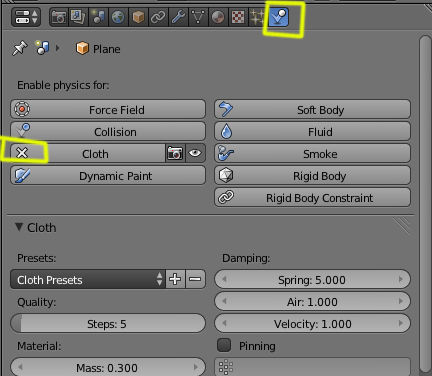Viewport: 432px width, 376px height.
Task: Enable Dynamic Paint physics
Action: (108, 175)
